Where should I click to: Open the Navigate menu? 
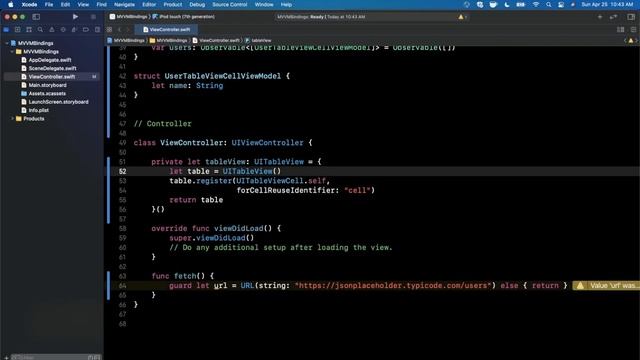[x=124, y=4]
